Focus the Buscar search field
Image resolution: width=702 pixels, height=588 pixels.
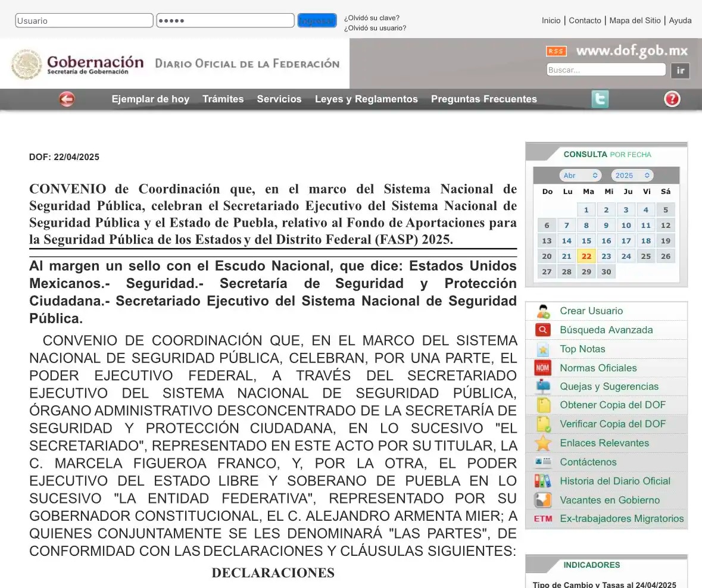pyautogui.click(x=606, y=70)
